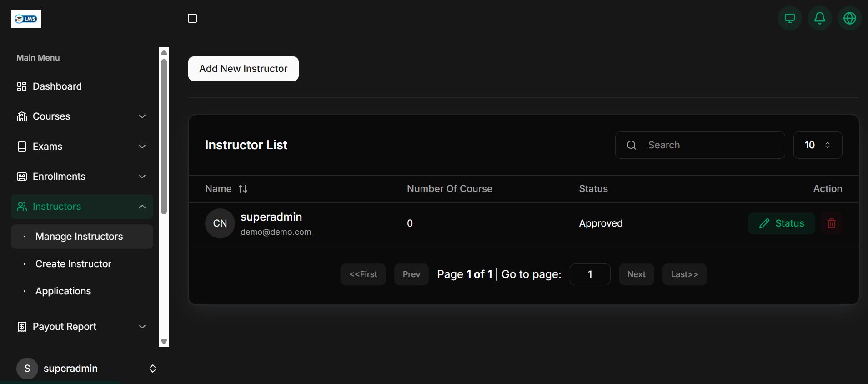The width and height of the screenshot is (868, 384).
Task: Expand the Exams chevron
Action: click(142, 147)
